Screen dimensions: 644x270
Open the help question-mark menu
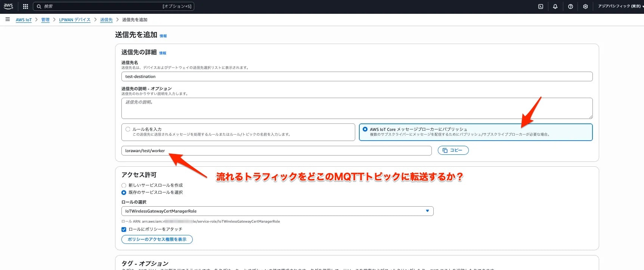570,6
